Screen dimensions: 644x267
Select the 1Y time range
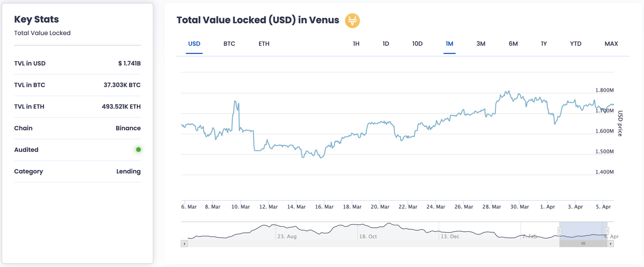[x=544, y=44]
